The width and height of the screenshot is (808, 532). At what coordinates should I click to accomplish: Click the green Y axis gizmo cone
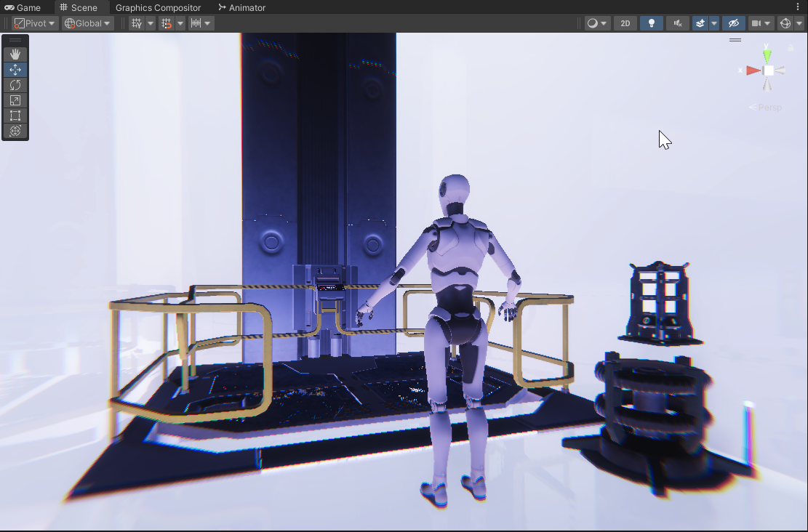pos(767,55)
